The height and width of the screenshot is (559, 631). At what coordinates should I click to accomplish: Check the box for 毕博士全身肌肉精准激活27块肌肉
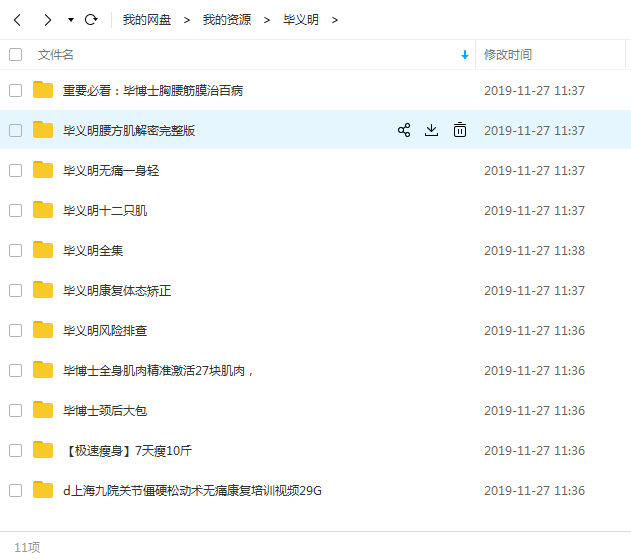(x=15, y=370)
